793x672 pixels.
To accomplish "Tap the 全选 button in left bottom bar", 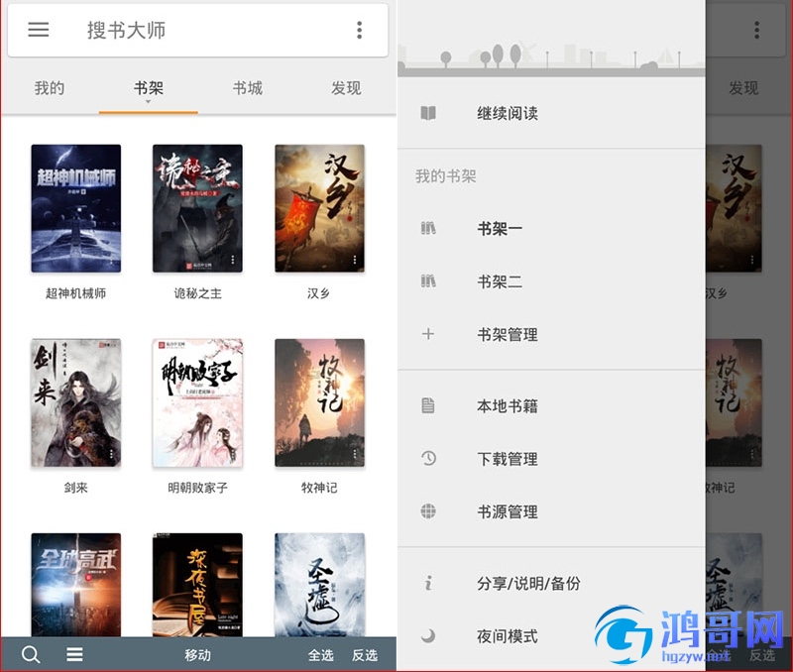I will tap(321, 655).
